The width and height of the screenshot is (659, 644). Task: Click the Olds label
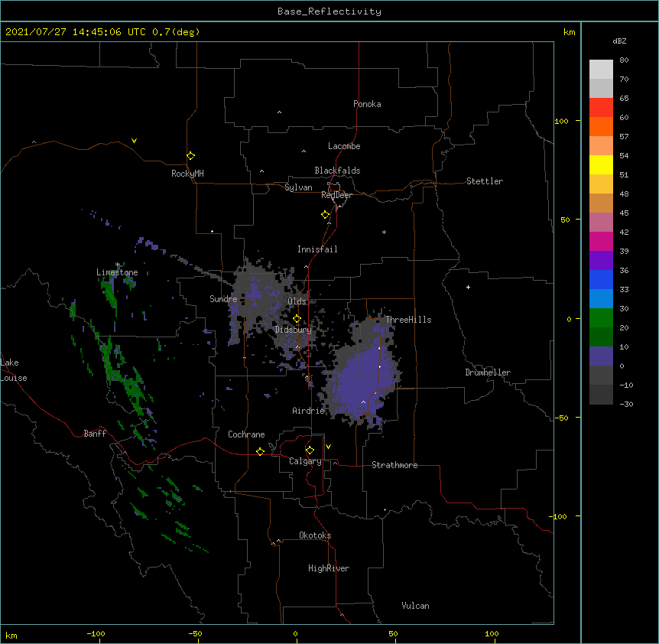pyautogui.click(x=297, y=301)
